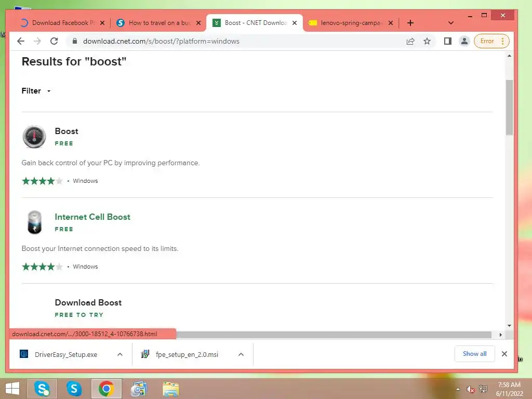
Task: Open the Internet Cell Boost link
Action: point(92,217)
